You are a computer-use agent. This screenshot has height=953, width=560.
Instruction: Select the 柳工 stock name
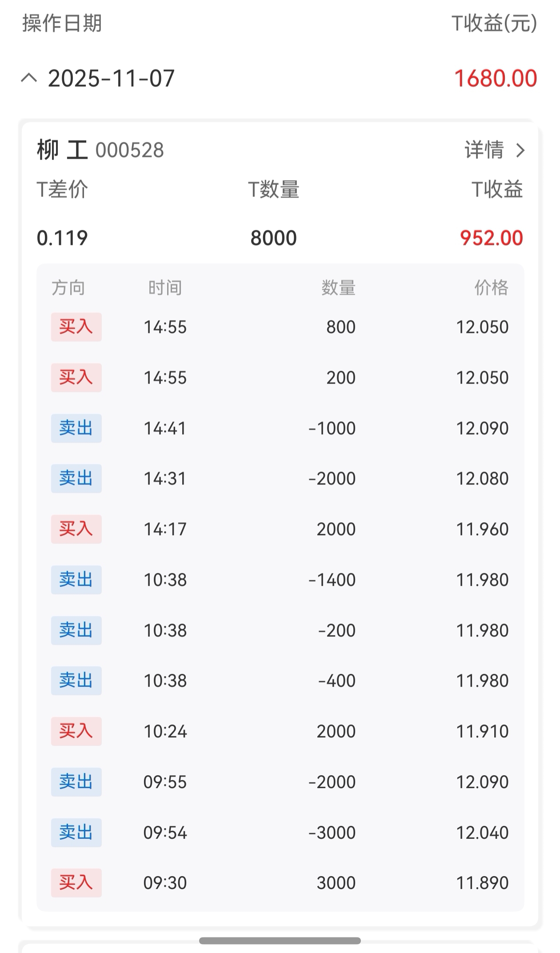pos(62,150)
